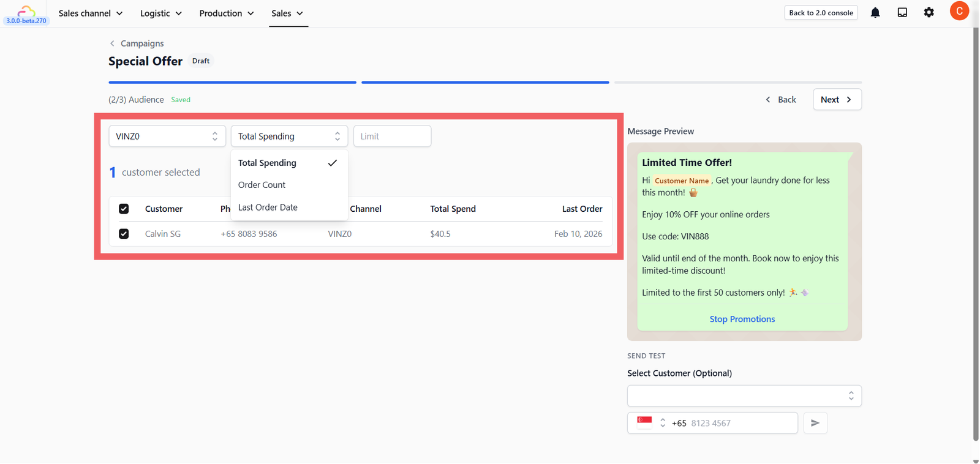Screen dimensions: 980x464
Task: Open the settings gear
Action: pos(929,13)
